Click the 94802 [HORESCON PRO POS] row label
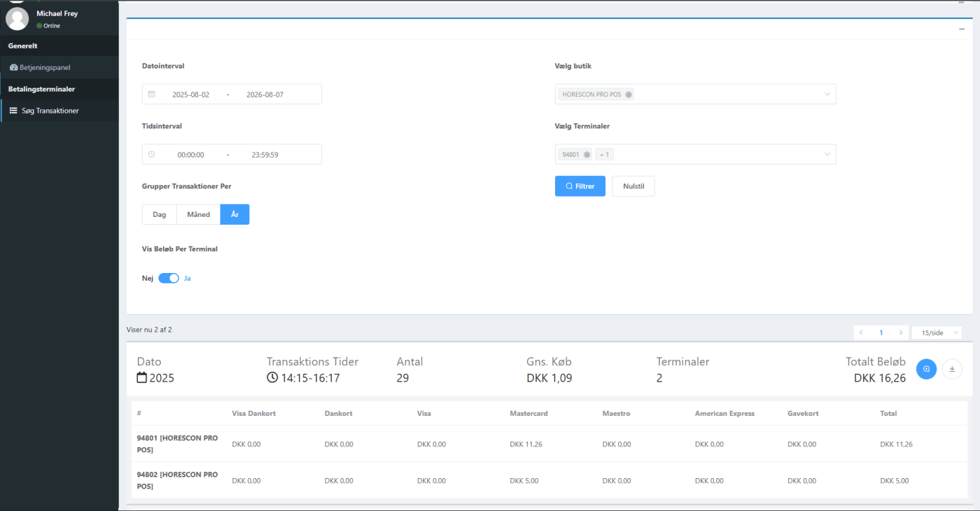The height and width of the screenshot is (511, 980). pyautogui.click(x=177, y=480)
